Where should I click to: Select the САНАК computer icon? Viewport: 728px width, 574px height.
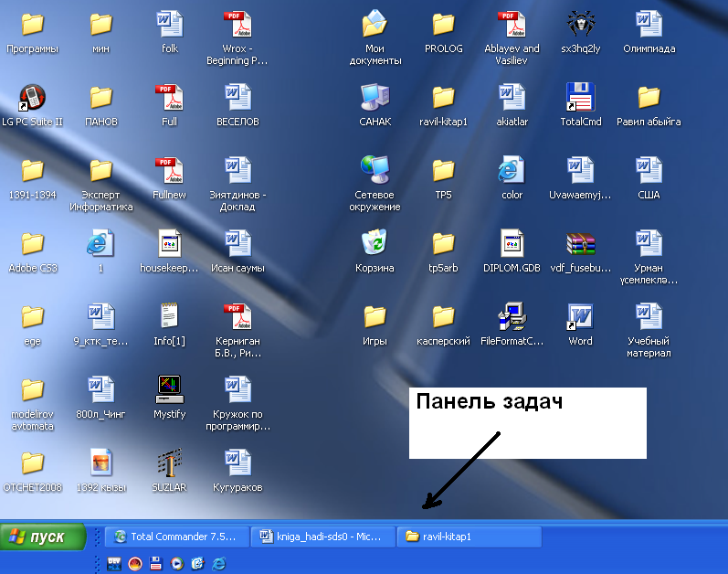tap(375, 97)
